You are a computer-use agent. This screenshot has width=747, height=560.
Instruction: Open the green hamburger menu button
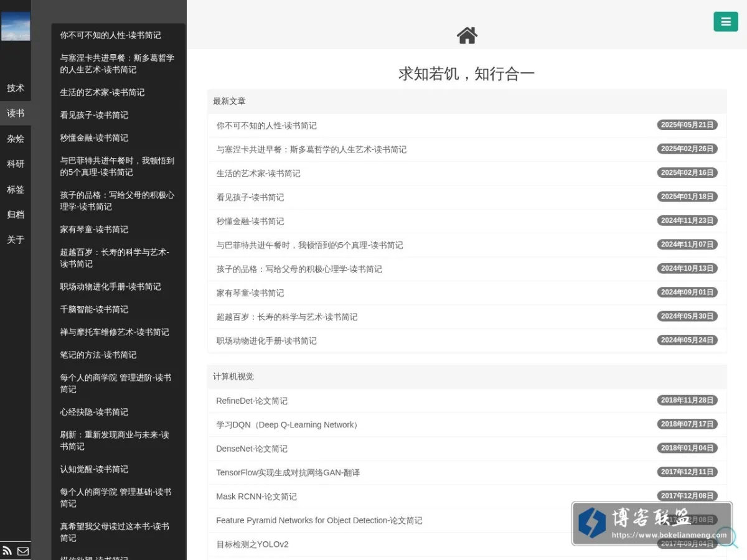726,22
